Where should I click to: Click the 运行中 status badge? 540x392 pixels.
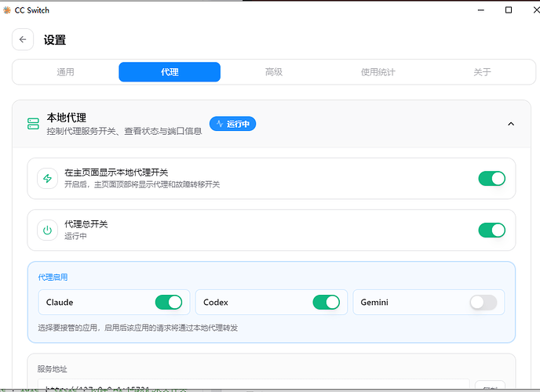pyautogui.click(x=232, y=124)
